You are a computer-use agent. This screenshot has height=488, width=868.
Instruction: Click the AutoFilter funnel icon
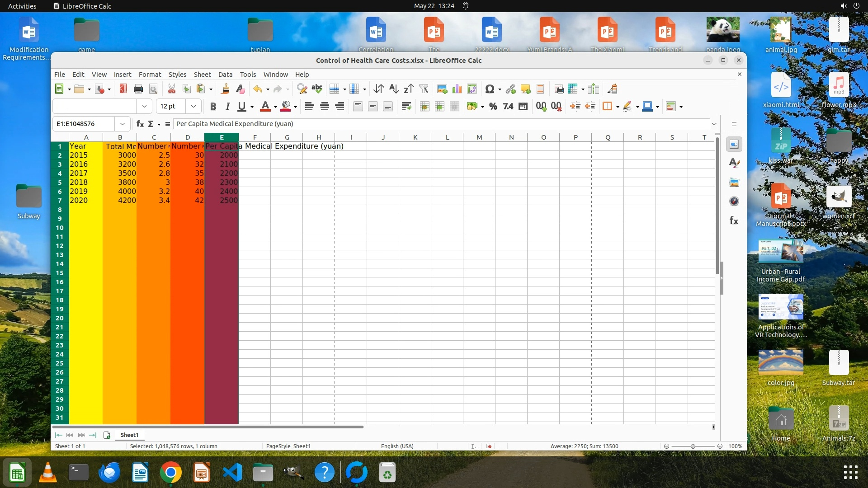[424, 89]
